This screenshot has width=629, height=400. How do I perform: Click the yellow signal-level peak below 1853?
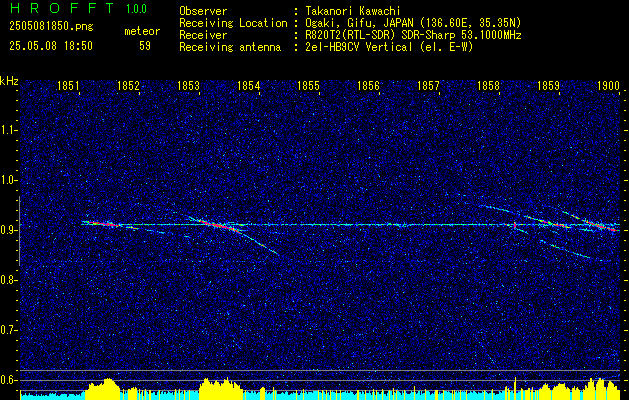tap(221, 389)
